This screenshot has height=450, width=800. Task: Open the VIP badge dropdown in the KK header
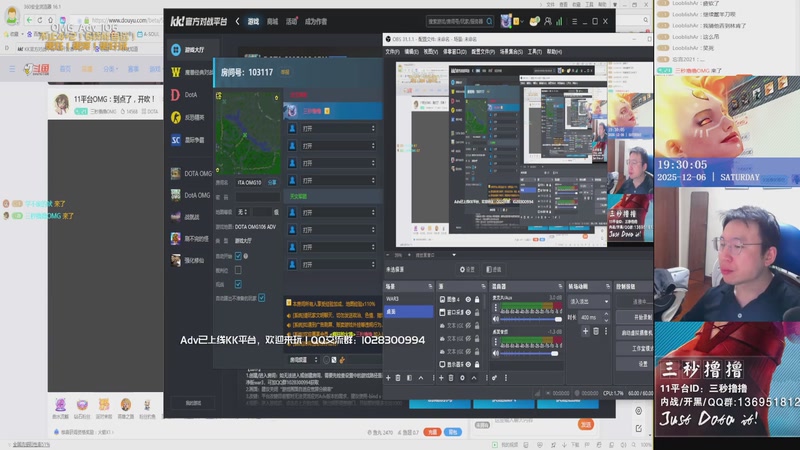pos(519,21)
